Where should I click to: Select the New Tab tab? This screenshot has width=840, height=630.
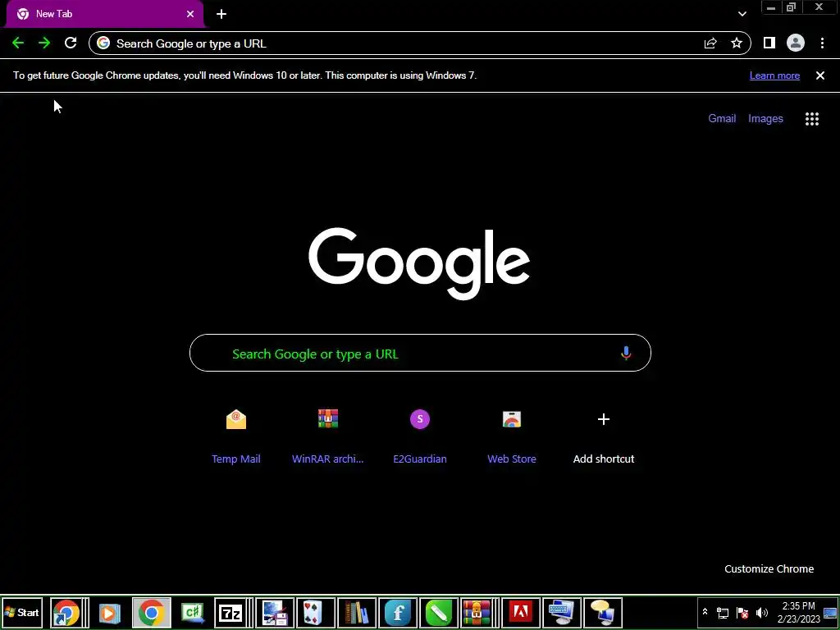tap(104, 14)
